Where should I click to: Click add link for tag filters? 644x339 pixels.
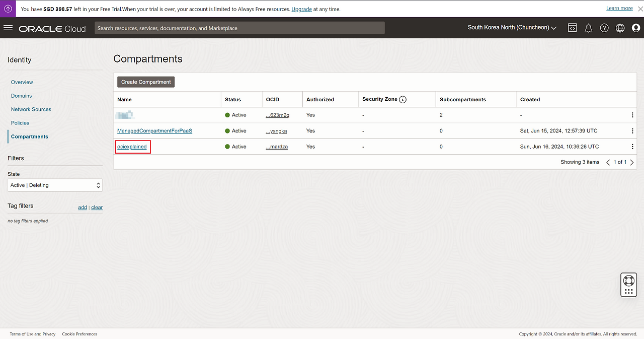(83, 208)
